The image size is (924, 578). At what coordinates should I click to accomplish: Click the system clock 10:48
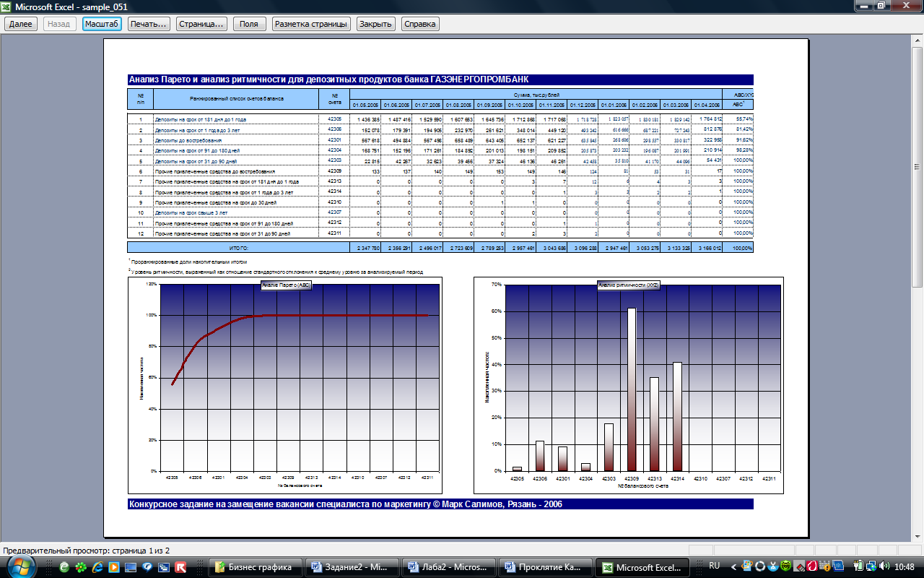903,567
